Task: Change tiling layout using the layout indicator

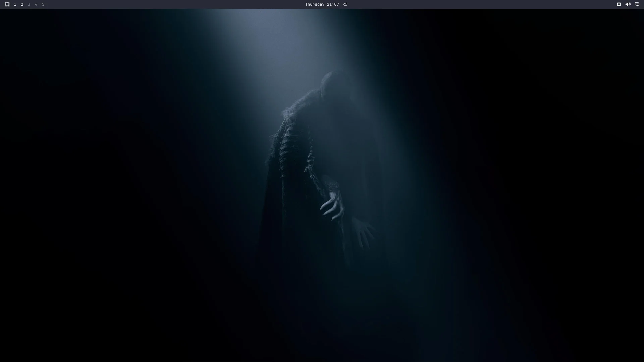Action: click(7, 4)
